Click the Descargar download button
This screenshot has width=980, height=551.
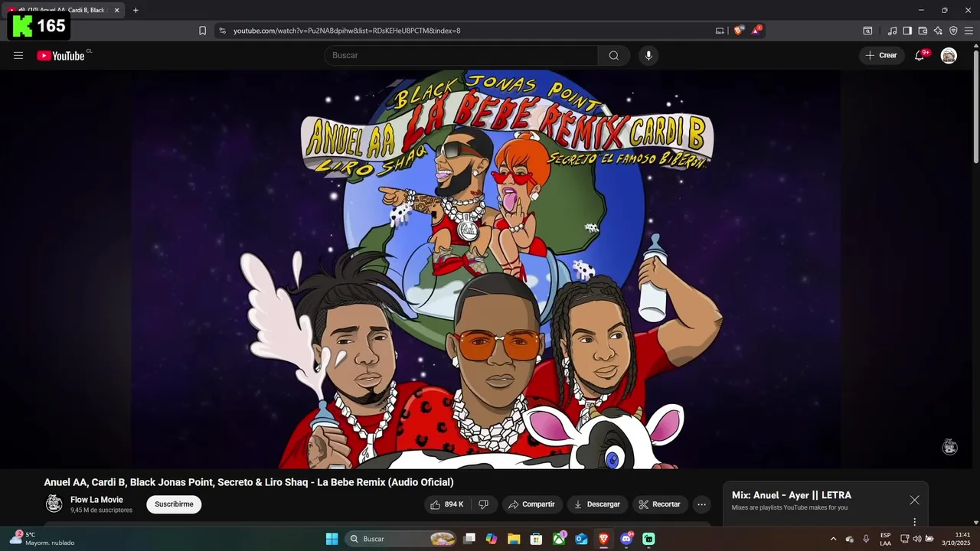tap(596, 504)
